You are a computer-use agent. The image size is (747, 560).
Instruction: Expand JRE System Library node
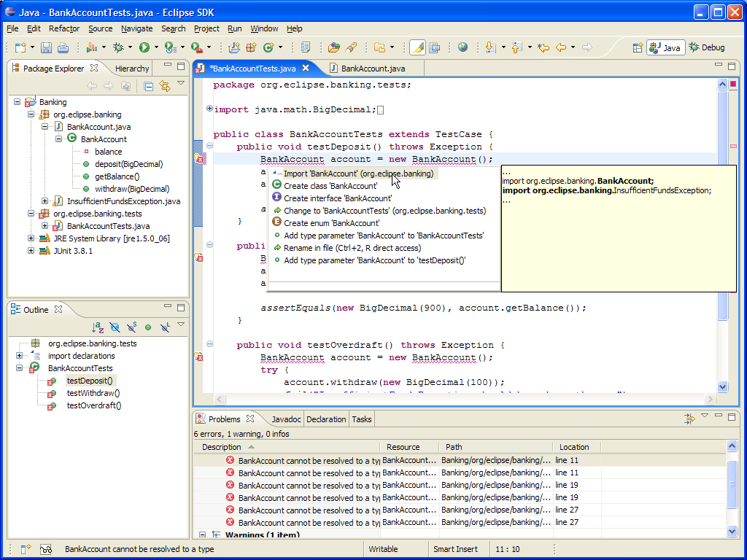point(31,238)
